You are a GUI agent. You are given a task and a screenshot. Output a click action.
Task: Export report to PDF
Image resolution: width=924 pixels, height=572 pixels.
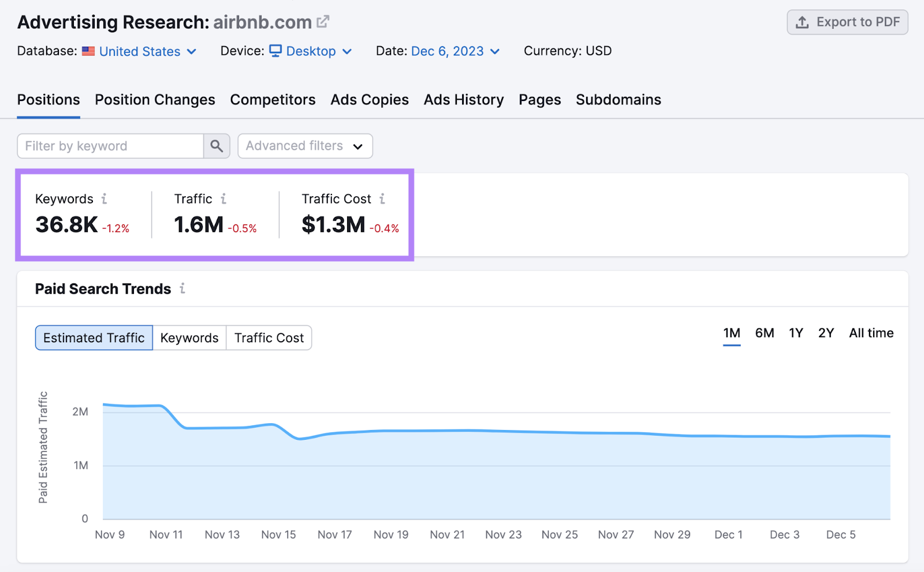pyautogui.click(x=847, y=22)
